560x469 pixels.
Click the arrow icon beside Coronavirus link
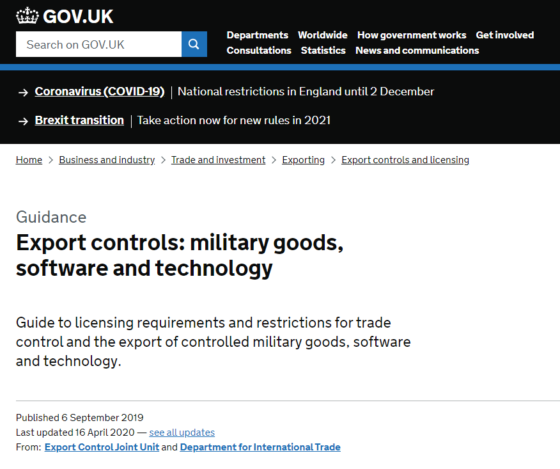click(23, 93)
